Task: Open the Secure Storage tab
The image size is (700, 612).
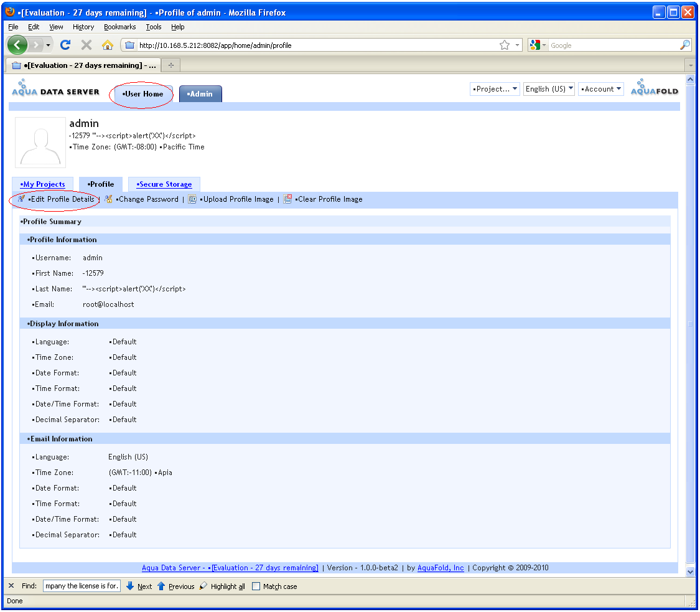Action: coord(164,184)
